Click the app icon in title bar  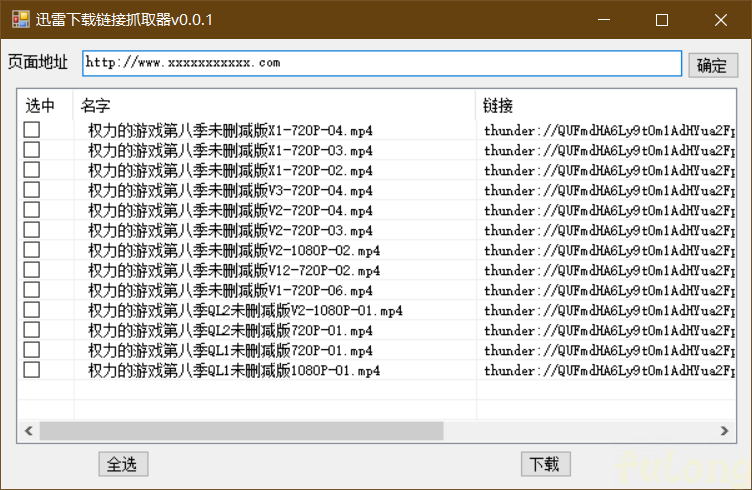tap(21, 20)
